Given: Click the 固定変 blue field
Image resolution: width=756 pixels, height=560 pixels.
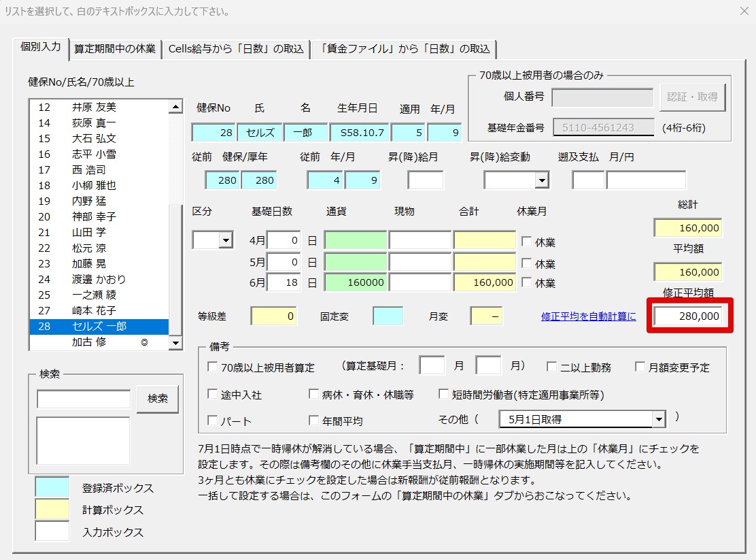Looking at the screenshot, I should 388,316.
